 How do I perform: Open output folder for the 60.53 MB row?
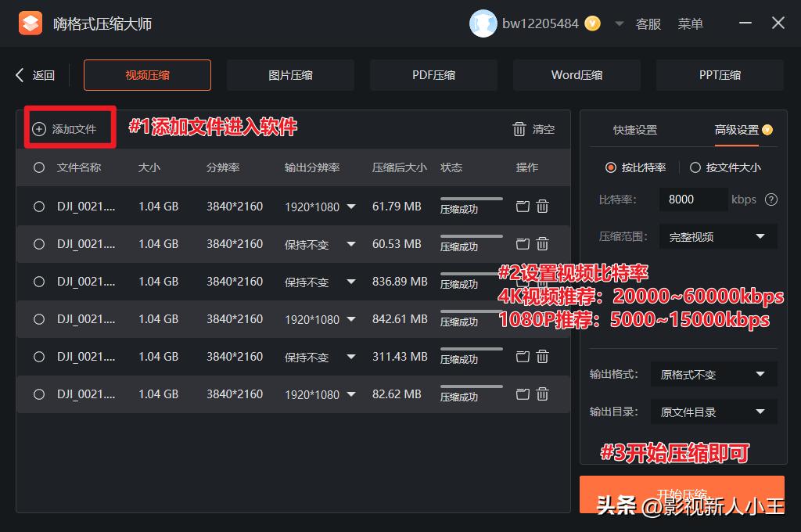(x=523, y=244)
